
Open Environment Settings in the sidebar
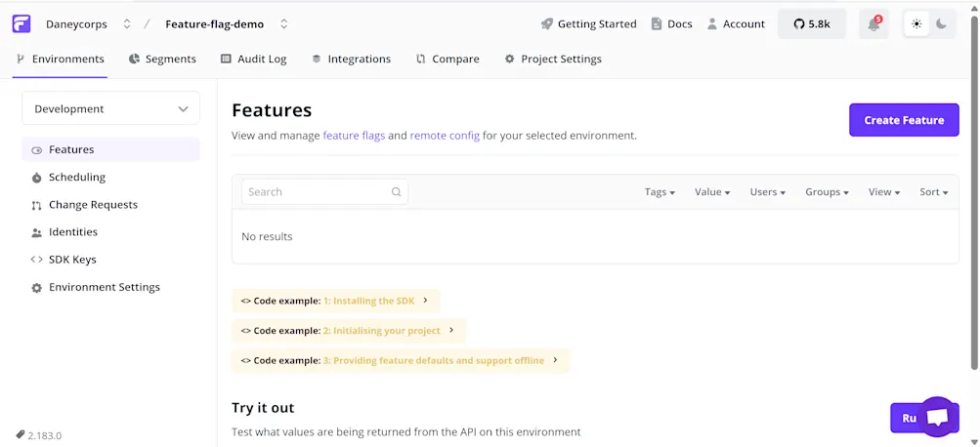tap(111, 287)
